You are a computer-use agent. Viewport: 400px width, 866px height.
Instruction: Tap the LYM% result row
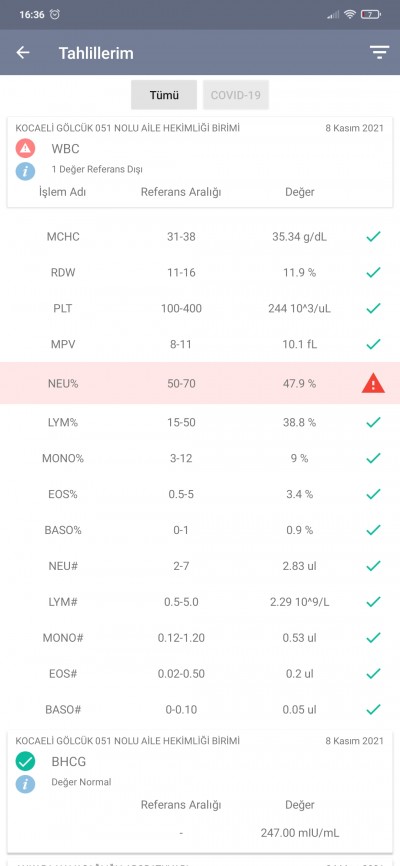pos(200,423)
